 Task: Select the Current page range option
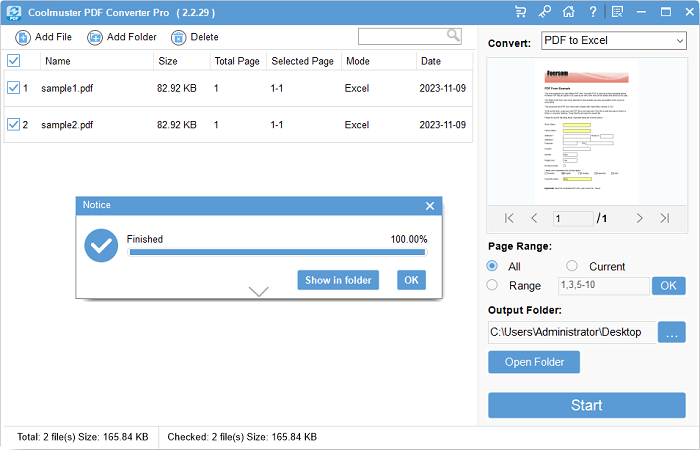(571, 266)
